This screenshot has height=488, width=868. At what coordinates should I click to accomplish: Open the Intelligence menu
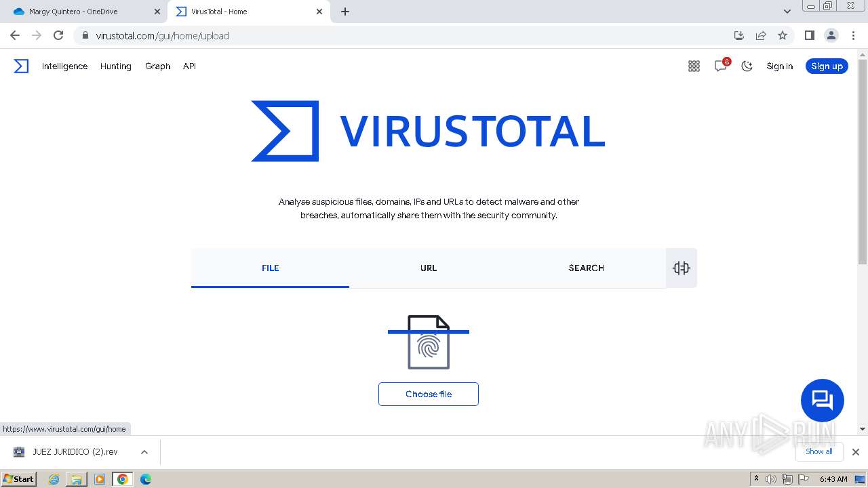coord(64,66)
